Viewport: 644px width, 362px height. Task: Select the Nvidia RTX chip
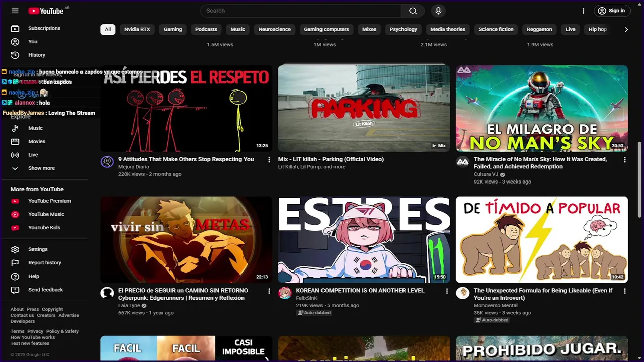point(137,29)
